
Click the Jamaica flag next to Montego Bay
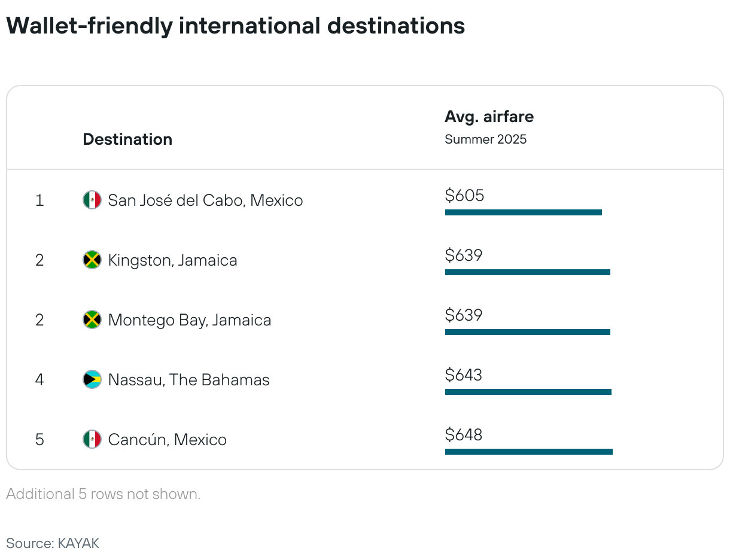[x=92, y=319]
